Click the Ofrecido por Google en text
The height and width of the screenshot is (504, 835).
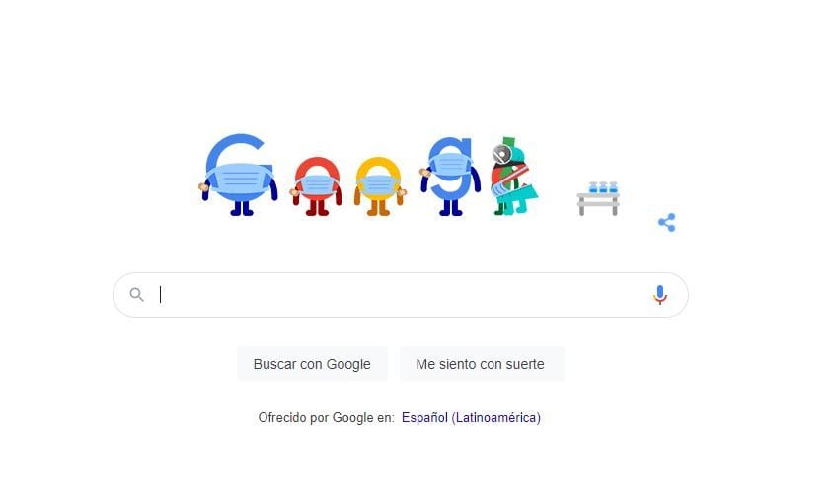pos(326,418)
